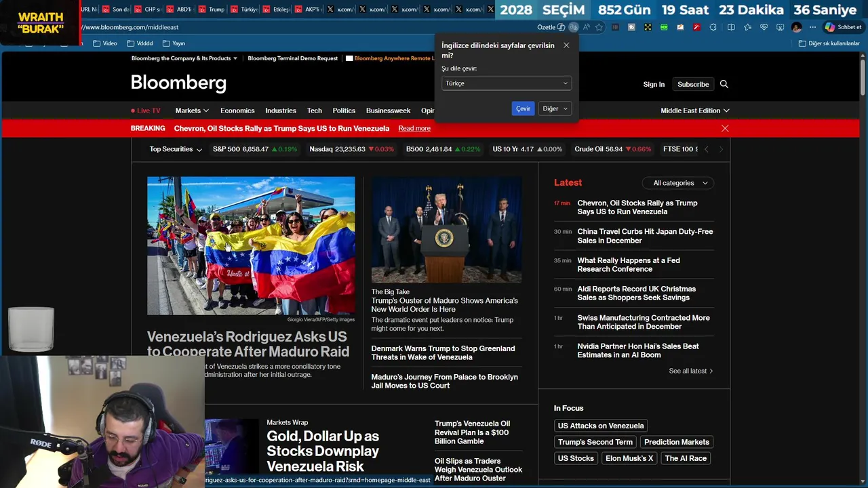Expand Bloomberg the Company & Its Products
The height and width of the screenshot is (488, 868).
coord(184,58)
